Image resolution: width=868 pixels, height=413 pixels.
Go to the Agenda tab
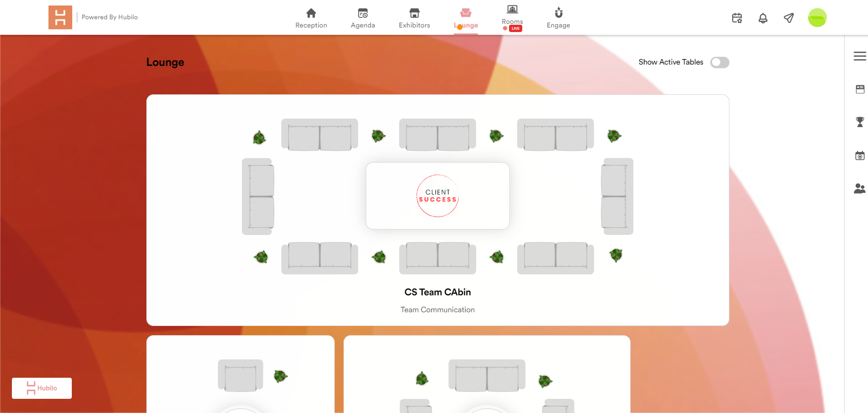[363, 18]
